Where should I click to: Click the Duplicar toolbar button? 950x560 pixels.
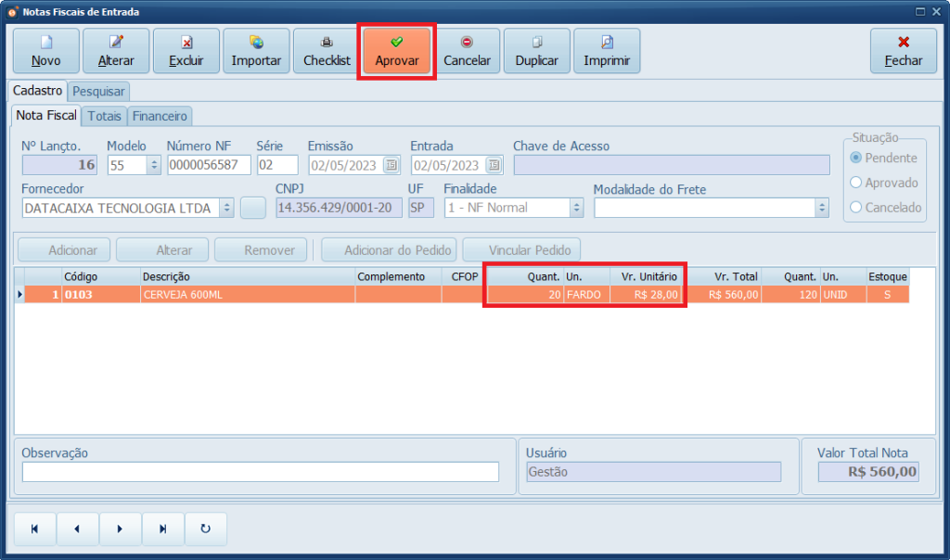click(x=536, y=51)
